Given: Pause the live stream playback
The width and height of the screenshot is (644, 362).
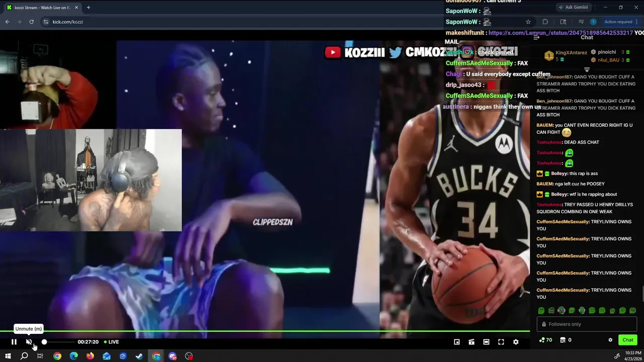Looking at the screenshot, I should pos(14,342).
